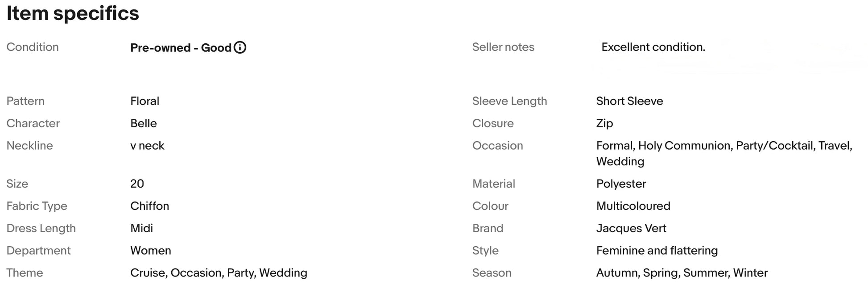Viewport: 868px width, 289px height.
Task: Click the Floral pattern value
Action: [145, 101]
